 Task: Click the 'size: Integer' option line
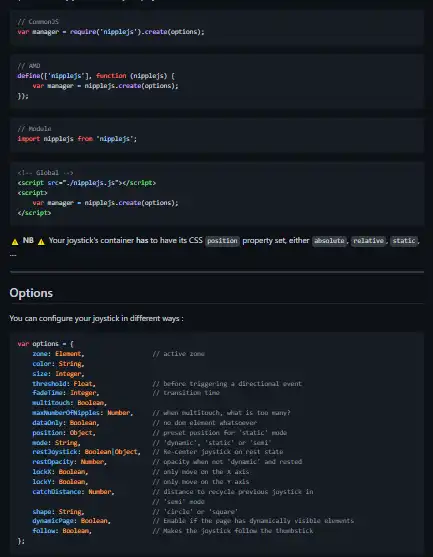pos(58,373)
